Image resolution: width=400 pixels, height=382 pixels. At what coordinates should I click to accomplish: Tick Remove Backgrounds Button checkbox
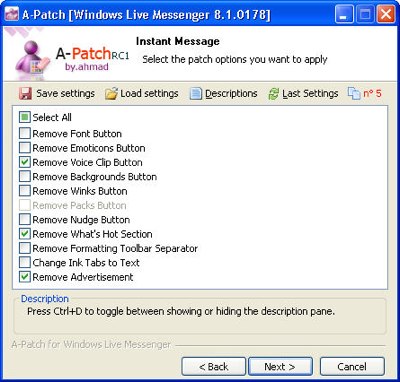tap(25, 177)
